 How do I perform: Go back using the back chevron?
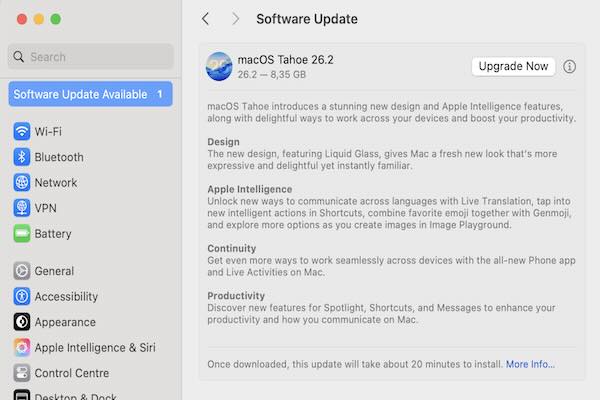tap(206, 19)
